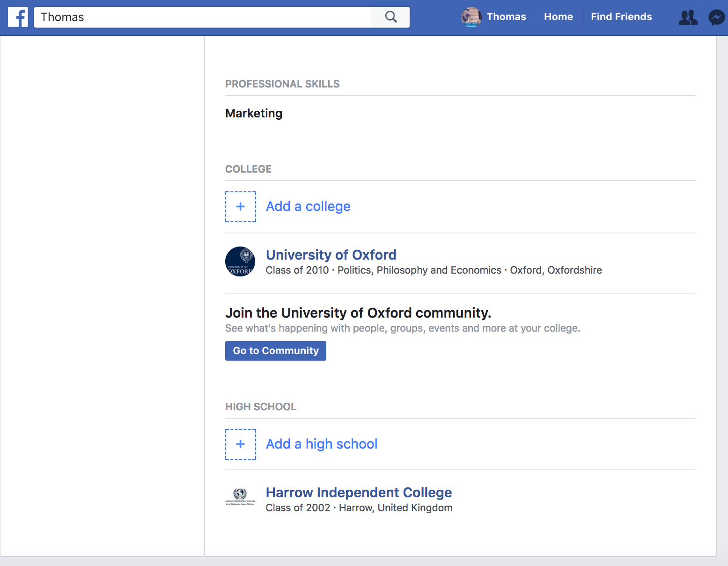Click the Facebook logo icon
Screen dimensions: 728x566
click(18, 17)
